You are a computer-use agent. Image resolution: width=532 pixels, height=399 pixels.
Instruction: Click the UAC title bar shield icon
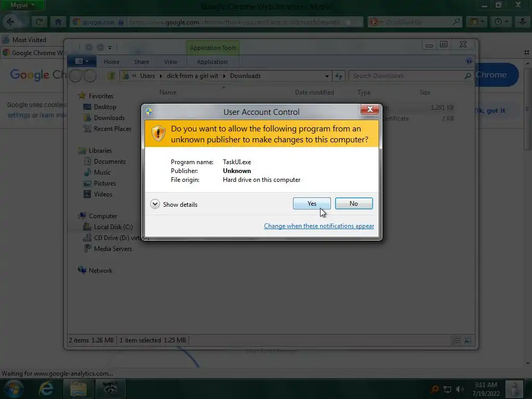click(149, 112)
